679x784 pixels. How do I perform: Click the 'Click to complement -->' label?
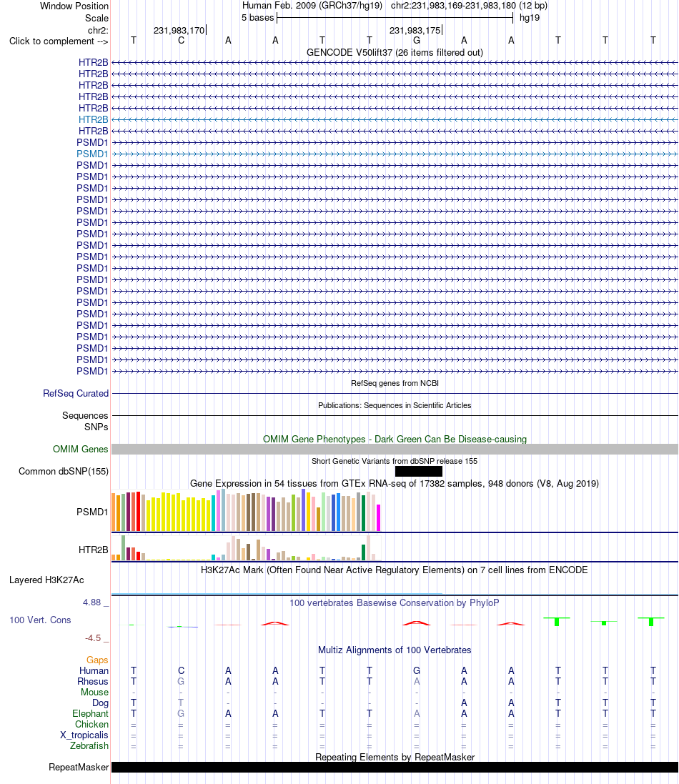59,41
